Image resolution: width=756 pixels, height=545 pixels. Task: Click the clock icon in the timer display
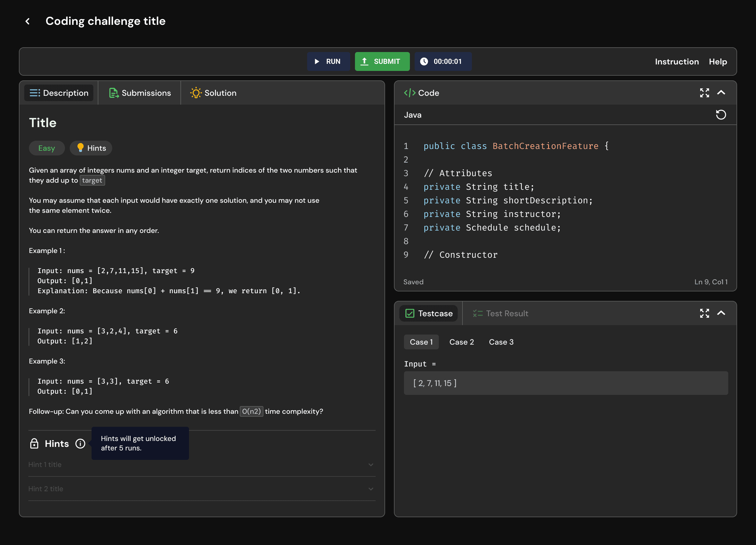(424, 61)
